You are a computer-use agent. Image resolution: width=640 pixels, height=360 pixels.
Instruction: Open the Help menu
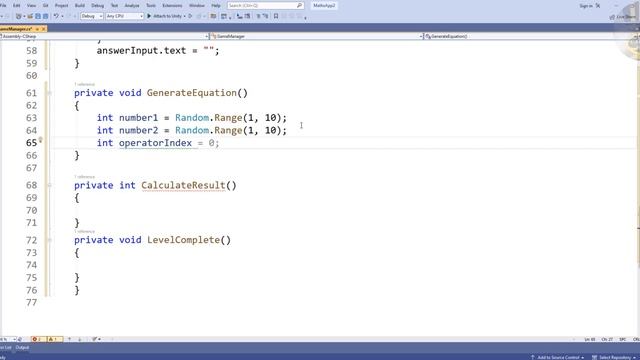[216, 6]
